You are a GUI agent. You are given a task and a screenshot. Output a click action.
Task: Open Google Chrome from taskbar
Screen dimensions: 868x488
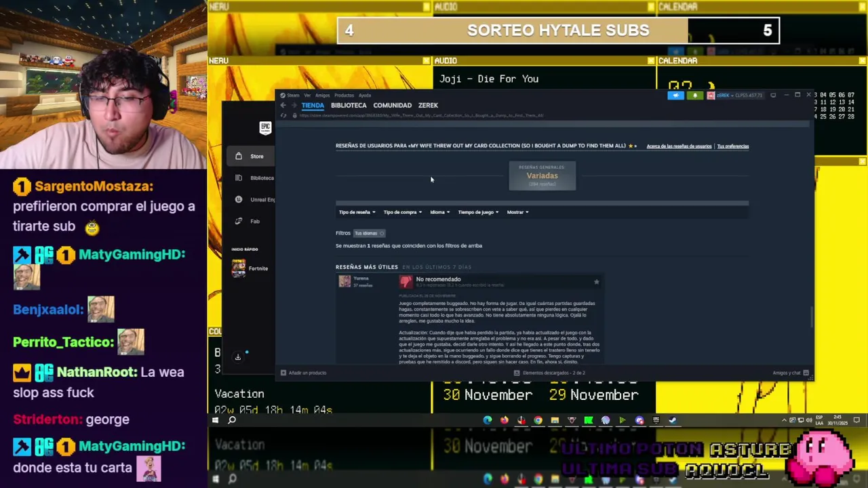coord(538,420)
